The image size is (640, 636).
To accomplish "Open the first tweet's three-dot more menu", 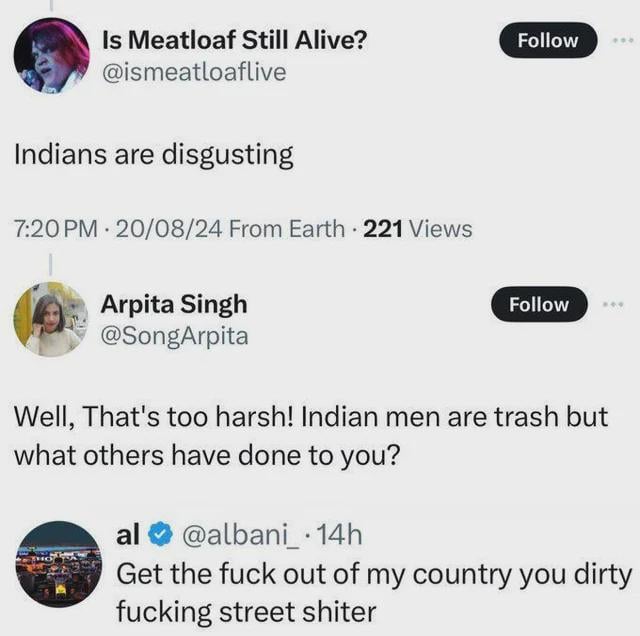I will pyautogui.click(x=624, y=41).
